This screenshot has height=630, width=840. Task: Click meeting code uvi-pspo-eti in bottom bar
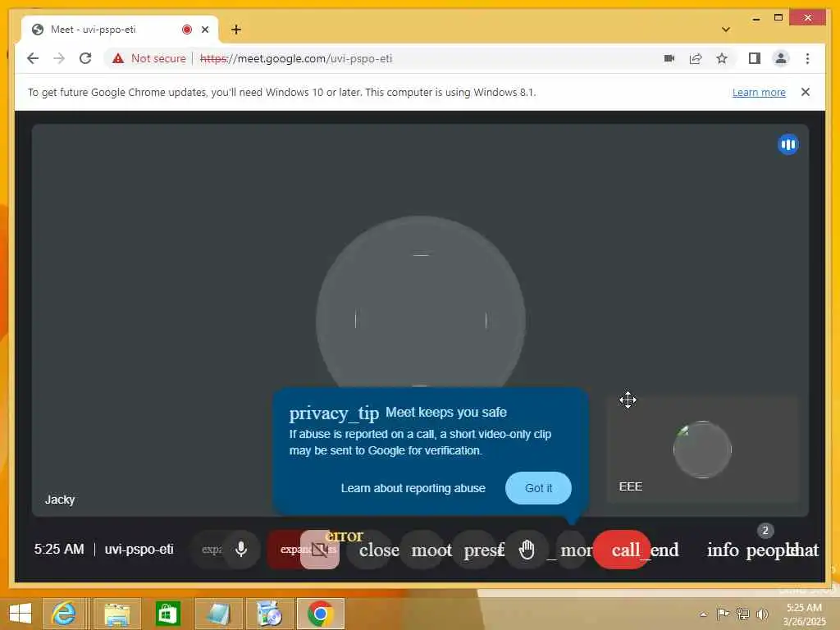(139, 549)
